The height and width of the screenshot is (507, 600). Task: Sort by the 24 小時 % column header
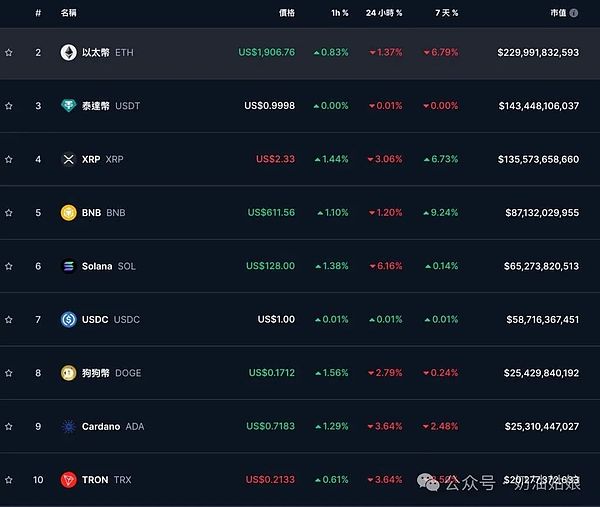pyautogui.click(x=384, y=13)
